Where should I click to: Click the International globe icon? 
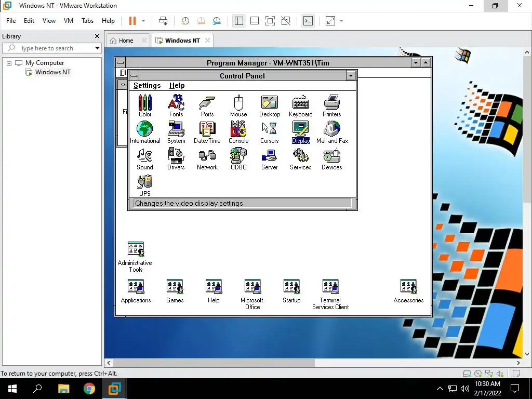click(145, 132)
